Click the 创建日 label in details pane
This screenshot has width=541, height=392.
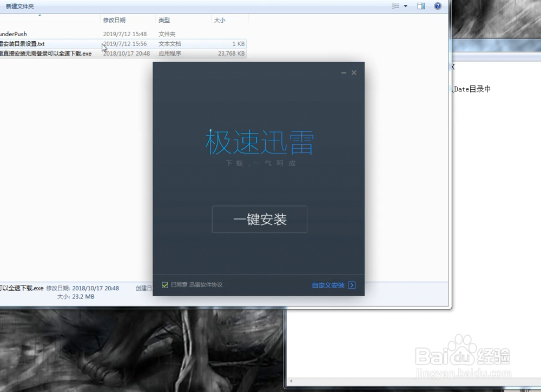pos(143,288)
